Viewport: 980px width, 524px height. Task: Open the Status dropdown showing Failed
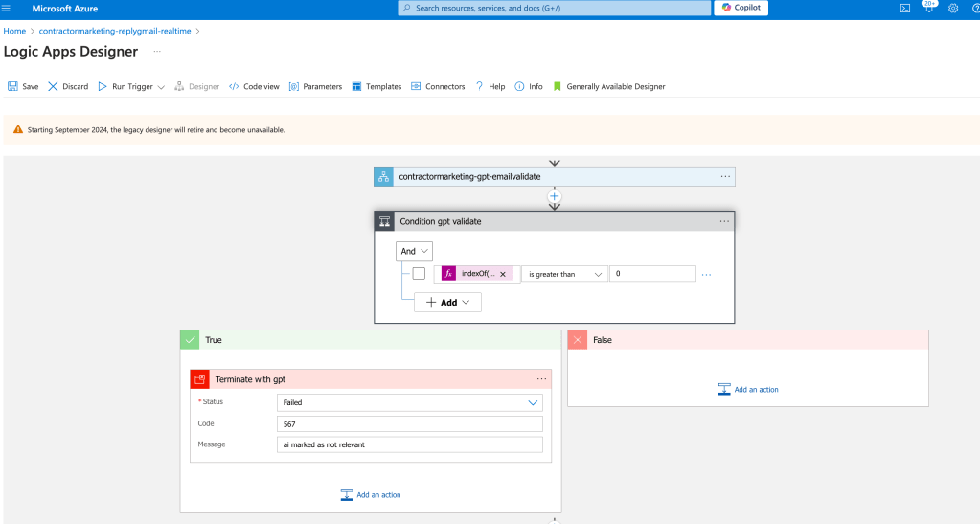pyautogui.click(x=409, y=402)
